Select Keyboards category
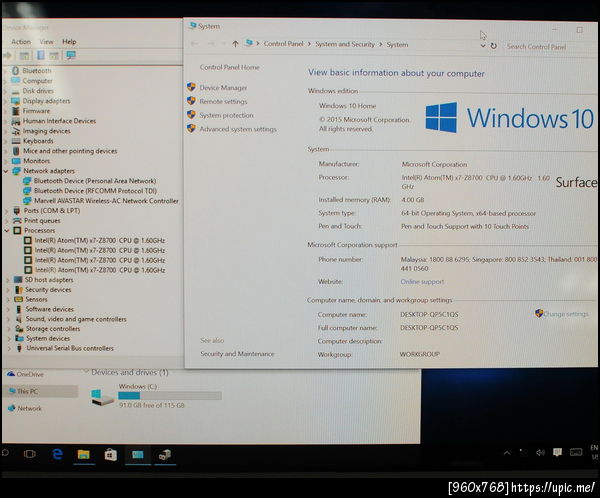Screen dimensions: 600x498 pos(38,141)
